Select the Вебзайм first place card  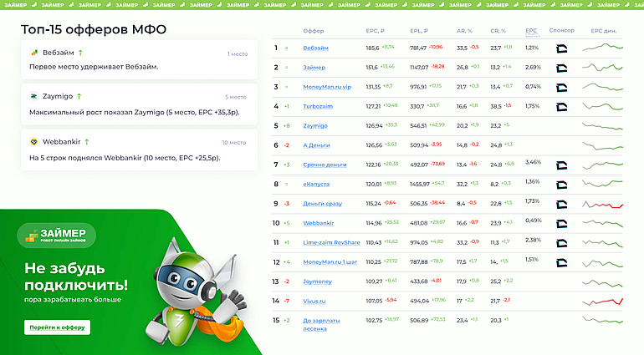pyautogui.click(x=139, y=59)
